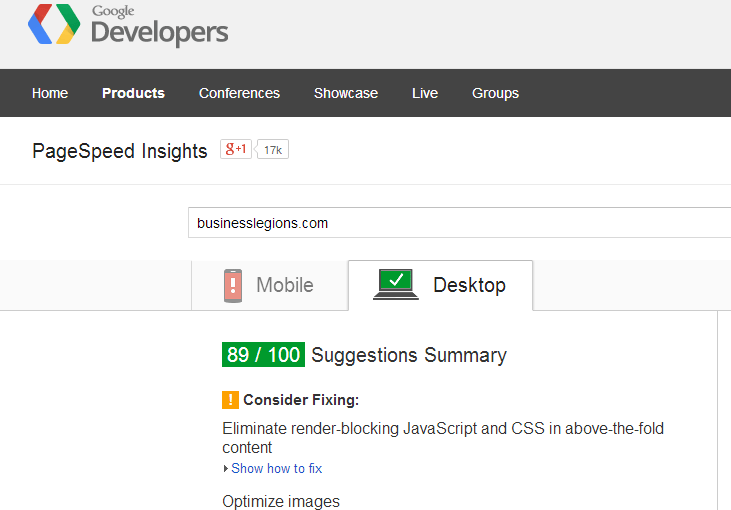Click the Suggestions Summary heading
The image size is (731, 510).
coord(409,355)
